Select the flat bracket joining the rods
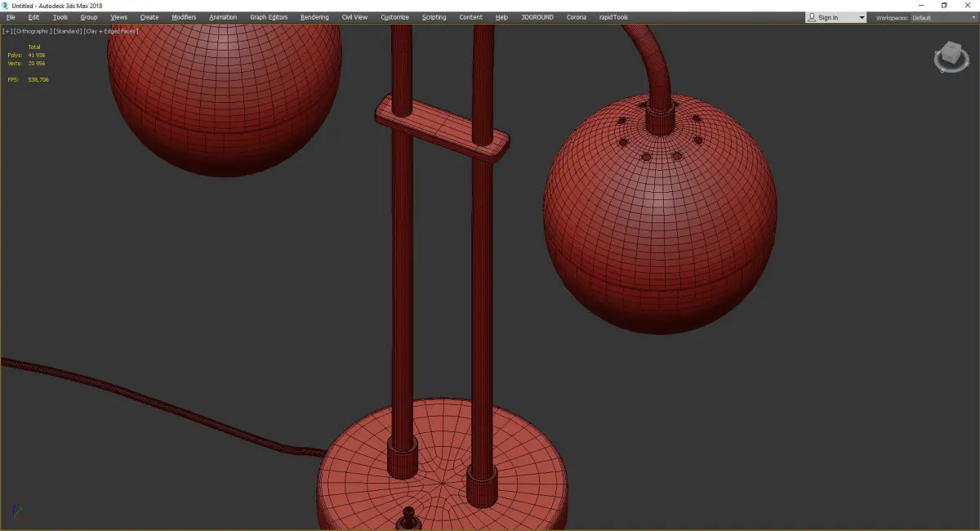The image size is (980, 531). (x=441, y=129)
